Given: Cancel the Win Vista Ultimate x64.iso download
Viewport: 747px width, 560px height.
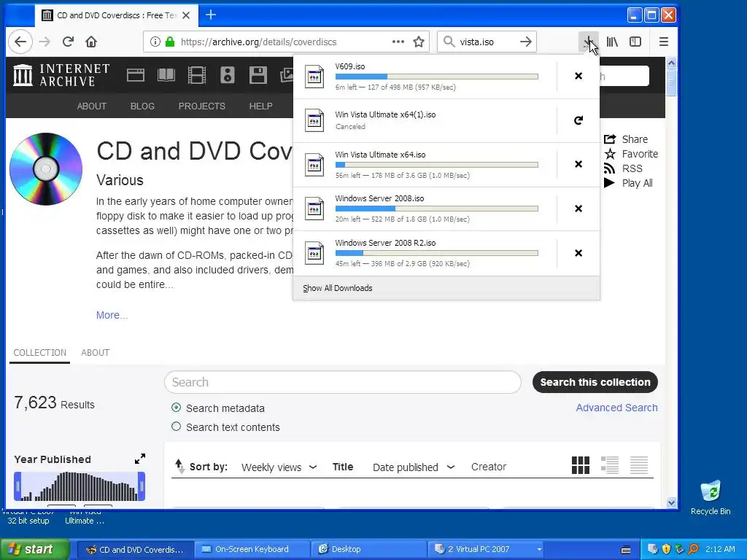Looking at the screenshot, I should 578,164.
